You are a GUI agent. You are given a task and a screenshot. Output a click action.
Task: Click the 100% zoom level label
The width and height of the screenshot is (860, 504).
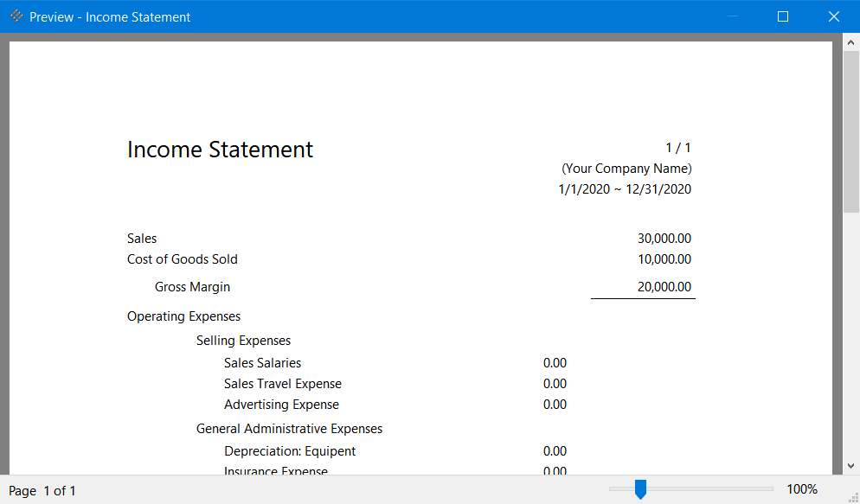(x=801, y=489)
